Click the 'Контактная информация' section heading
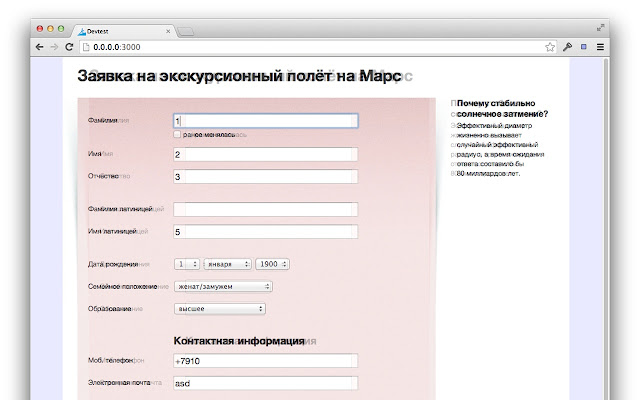This screenshot has height=400, width=640. coord(239,341)
